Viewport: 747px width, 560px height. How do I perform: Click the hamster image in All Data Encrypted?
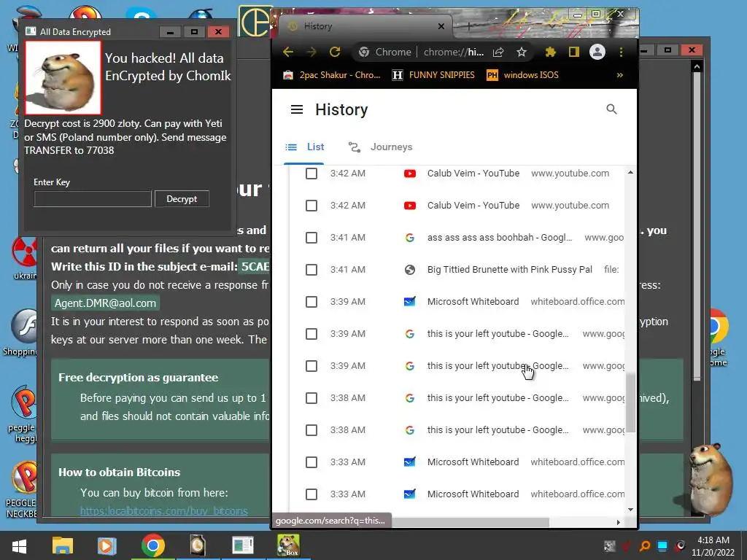63,77
